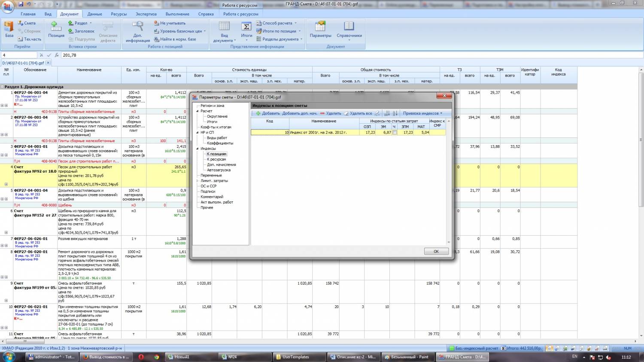Collapse the Расчет tree node
The height and width of the screenshot is (362, 644).
197,111
